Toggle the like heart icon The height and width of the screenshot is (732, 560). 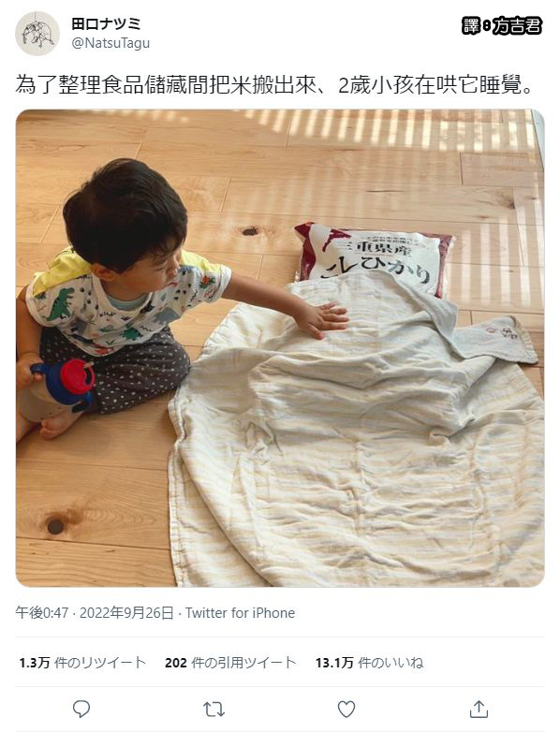pos(346,710)
